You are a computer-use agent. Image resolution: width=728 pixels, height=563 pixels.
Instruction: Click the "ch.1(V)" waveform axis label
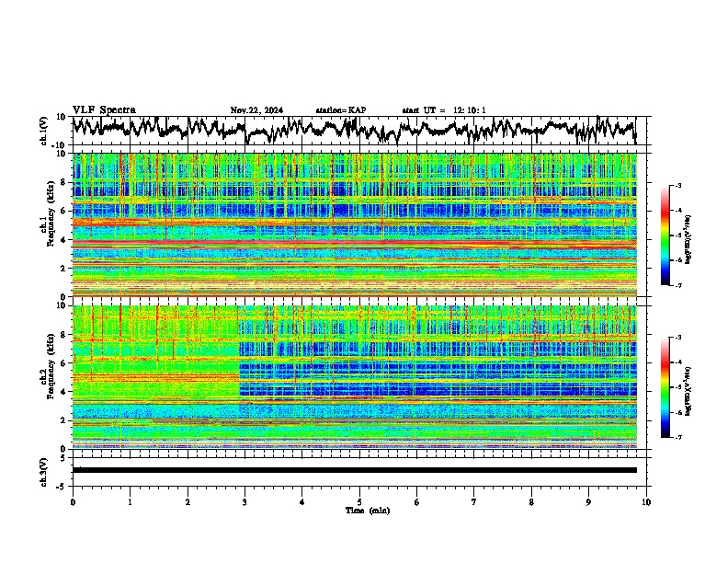[x=44, y=131]
